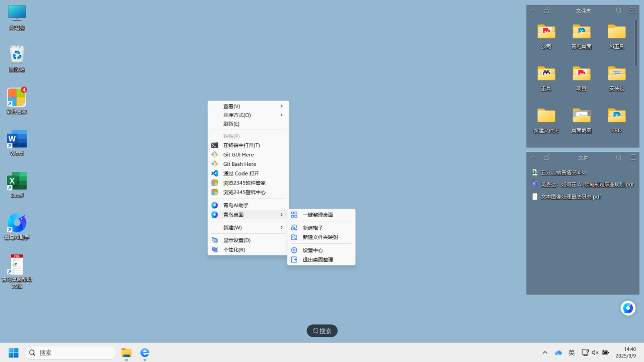The width and height of the screenshot is (644, 362).
Task: Collapse the 文件 panel
Action: click(533, 157)
